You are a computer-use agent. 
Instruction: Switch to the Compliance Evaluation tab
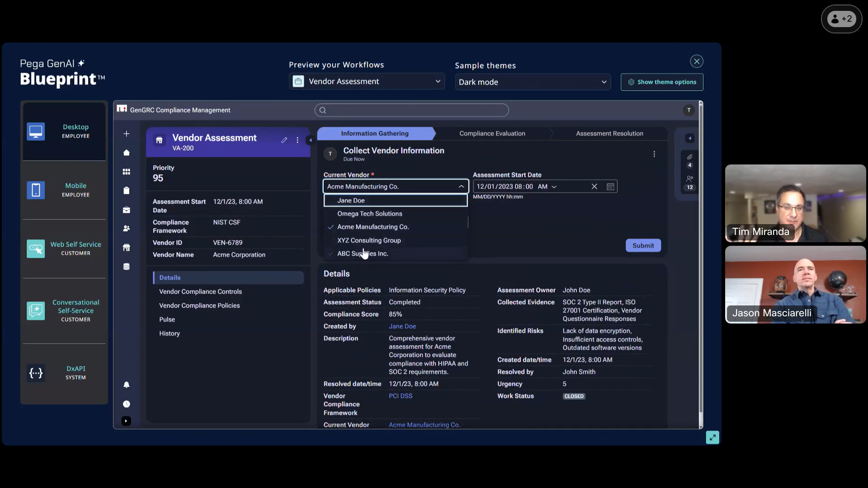click(492, 133)
